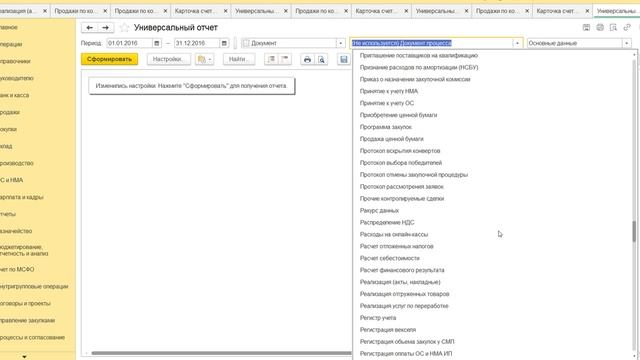Expand report variants dropdown arrow
Image resolution: width=640 pixels, height=360 pixels.
[210, 60]
